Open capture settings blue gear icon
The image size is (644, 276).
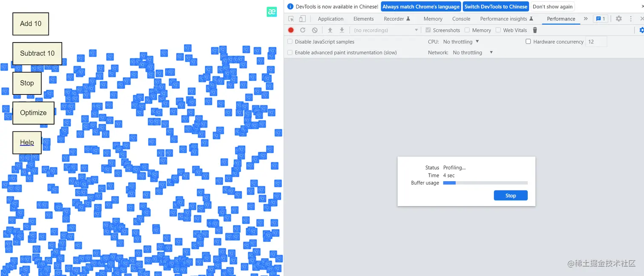(x=641, y=30)
